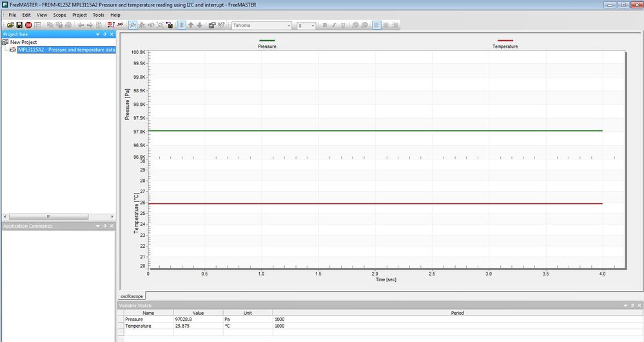Select MPL3115A2 Pressure and temperature data item
644x342 pixels.
[x=66, y=49]
